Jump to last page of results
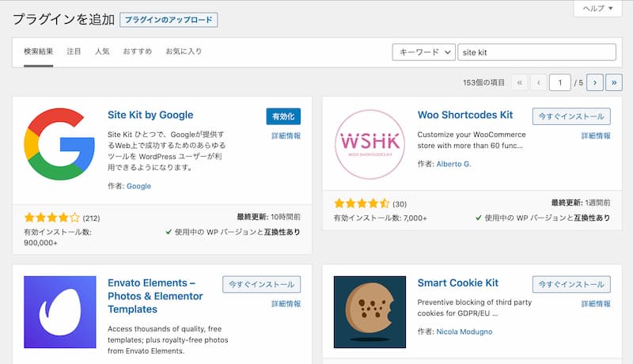The height and width of the screenshot is (364, 633). coord(614,83)
